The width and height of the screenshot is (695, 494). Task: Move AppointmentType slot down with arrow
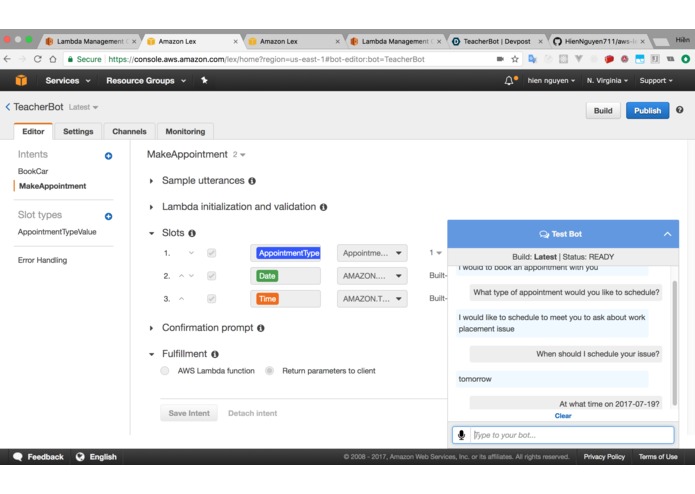(x=191, y=253)
